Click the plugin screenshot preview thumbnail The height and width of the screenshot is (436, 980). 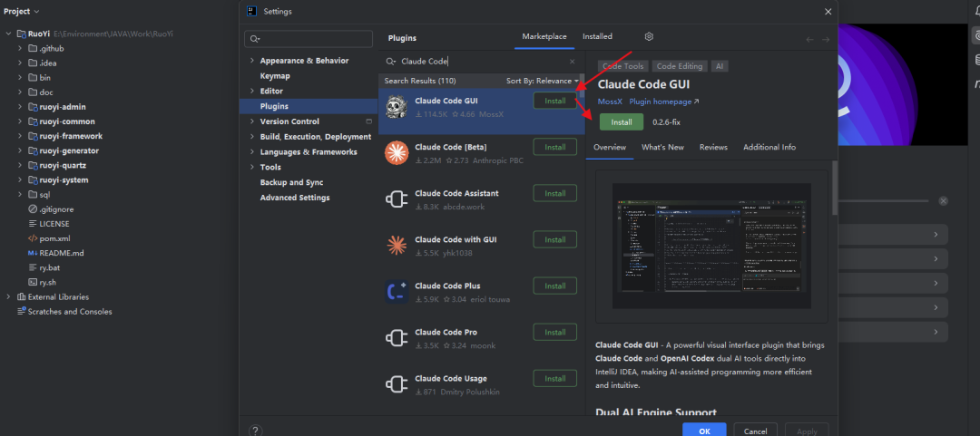pos(712,246)
